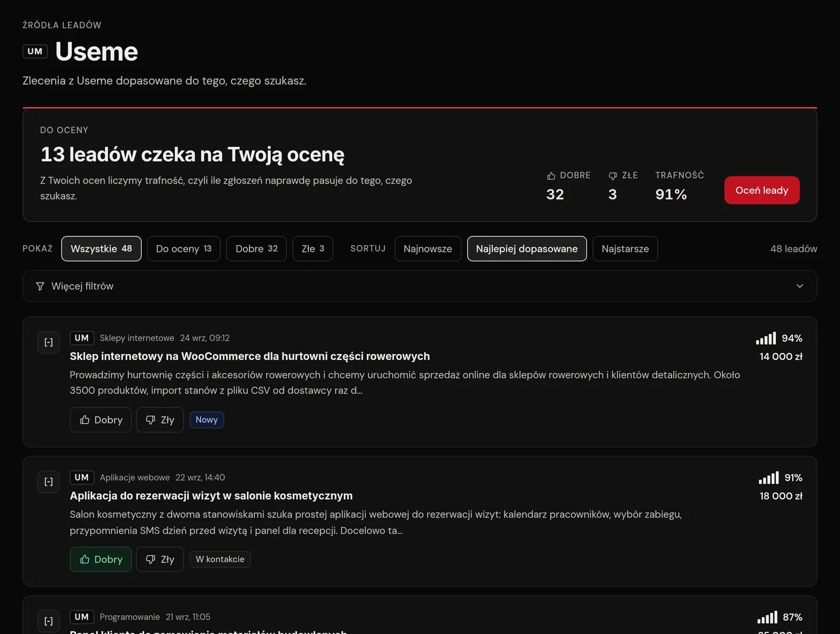
Task: Click the funnel icon in Więcej filtrów
Action: (40, 286)
